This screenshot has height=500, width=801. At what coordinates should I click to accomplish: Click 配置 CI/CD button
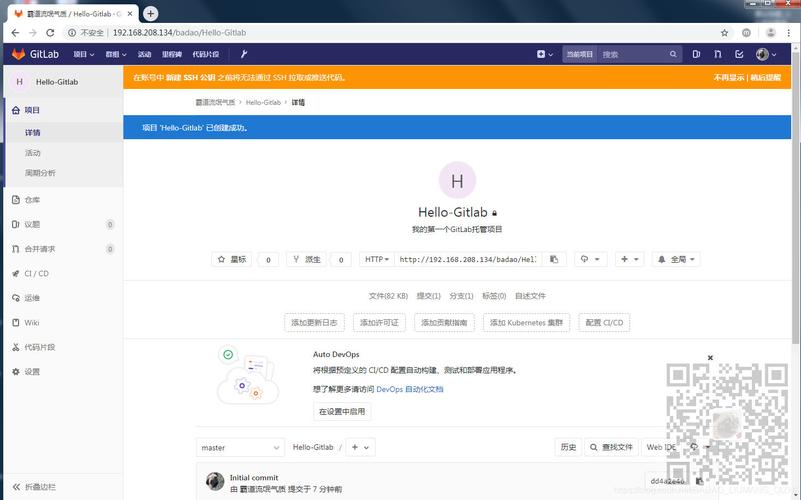click(604, 323)
